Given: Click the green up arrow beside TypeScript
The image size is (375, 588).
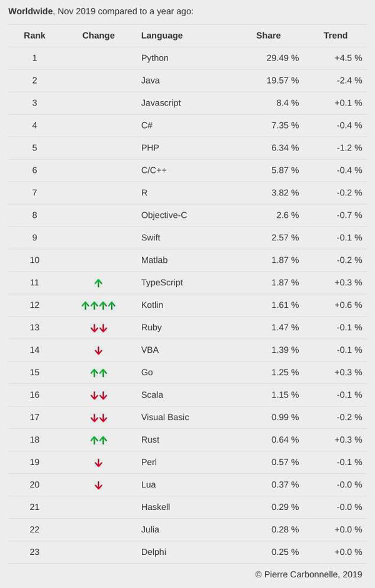Looking at the screenshot, I should 98,283.
